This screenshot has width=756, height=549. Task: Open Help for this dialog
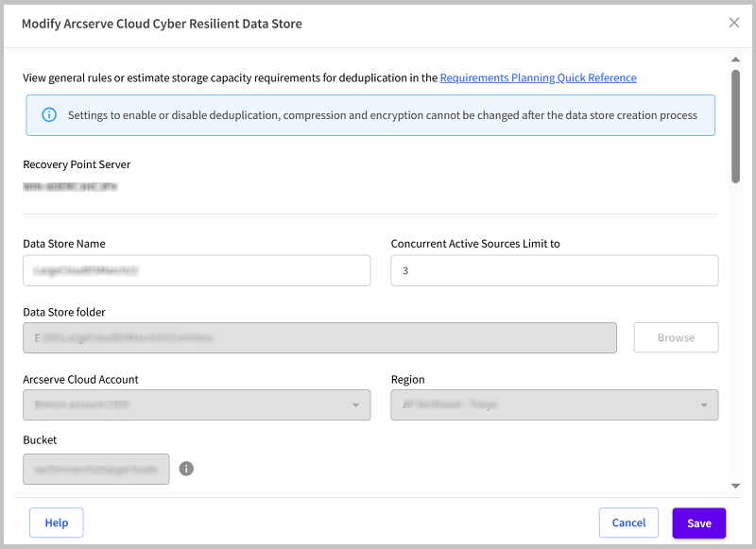click(57, 523)
